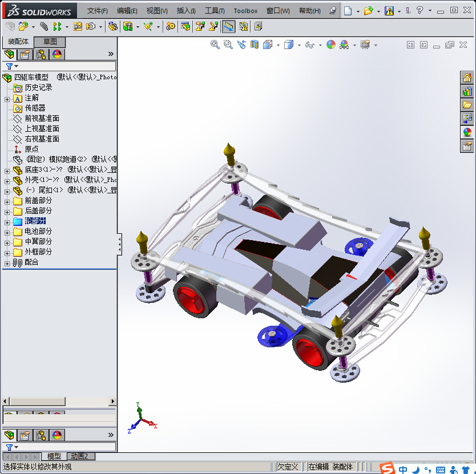This screenshot has height=474, width=476.
Task: Click Linear Component Pattern icon
Action: point(57,27)
